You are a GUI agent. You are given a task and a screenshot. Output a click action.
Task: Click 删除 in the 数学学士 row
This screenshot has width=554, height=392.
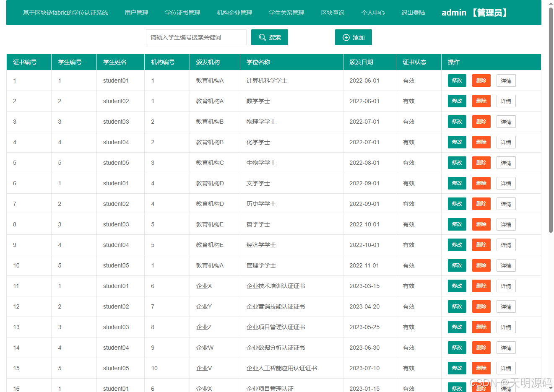click(x=481, y=101)
